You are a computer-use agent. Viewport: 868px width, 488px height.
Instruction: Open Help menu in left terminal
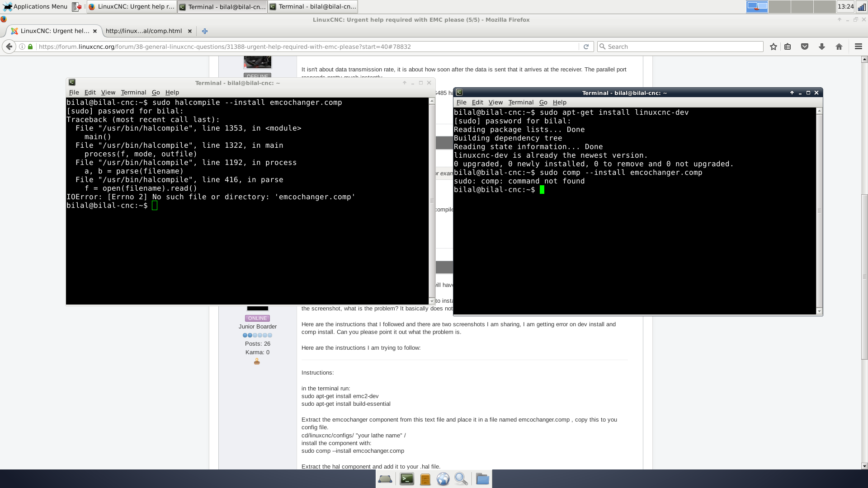point(172,92)
